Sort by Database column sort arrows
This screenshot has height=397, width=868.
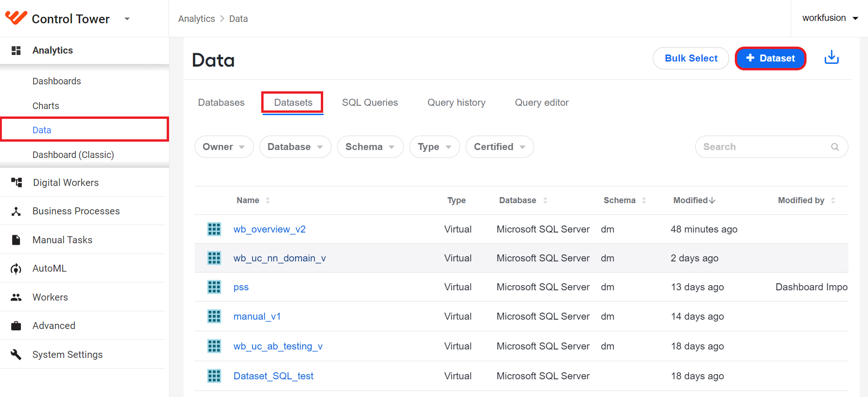click(x=545, y=200)
